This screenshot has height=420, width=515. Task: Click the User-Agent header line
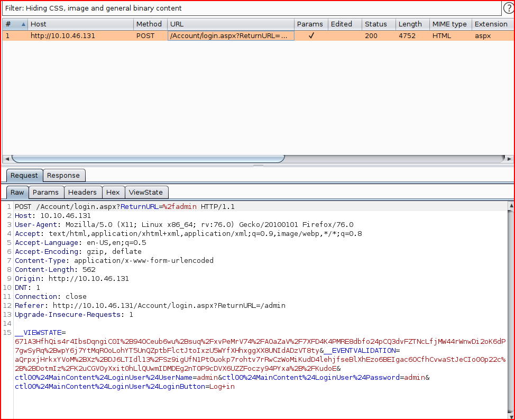tap(184, 225)
